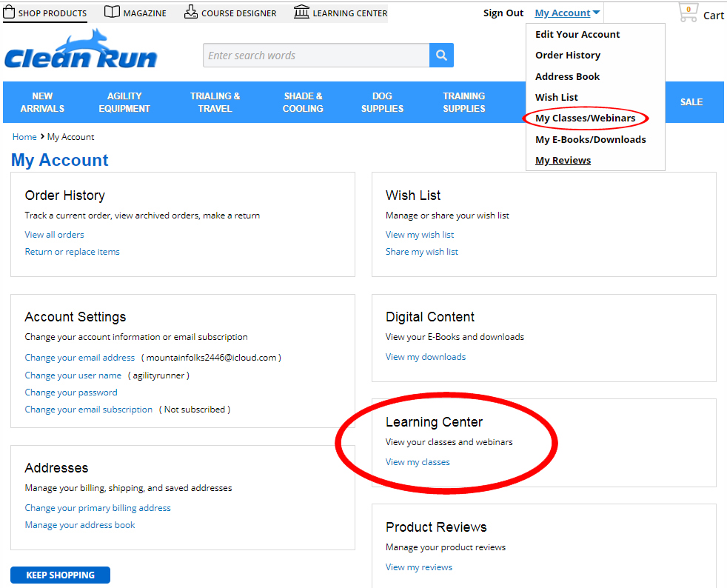Click Sign Out at the top
The width and height of the screenshot is (727, 588).
point(503,13)
